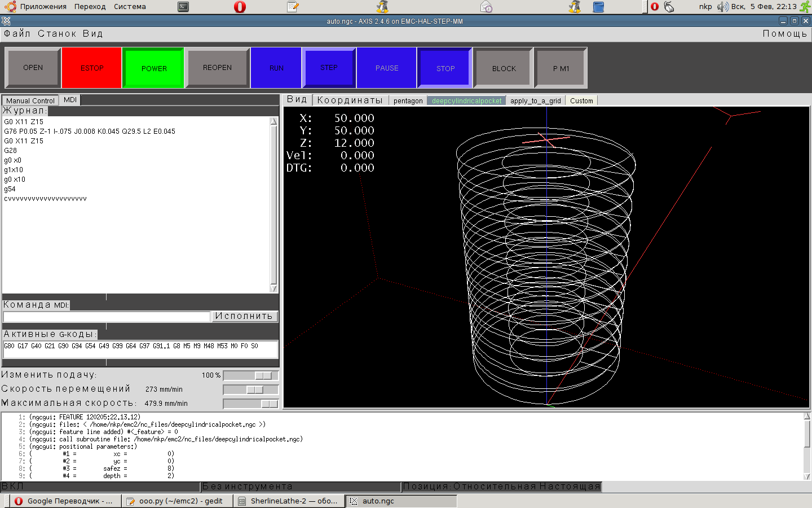Viewport: 812px width, 508px height.
Task: Click the Команда MDI input field
Action: pos(107,317)
